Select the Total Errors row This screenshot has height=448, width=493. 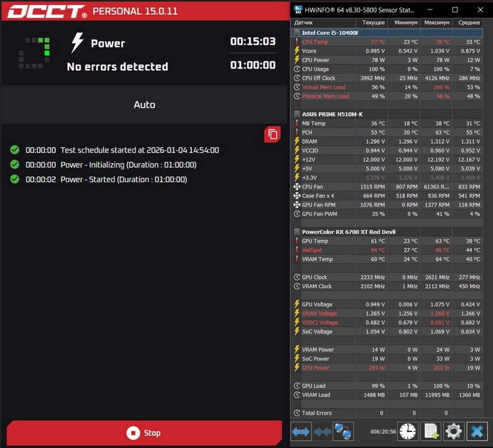click(387, 413)
